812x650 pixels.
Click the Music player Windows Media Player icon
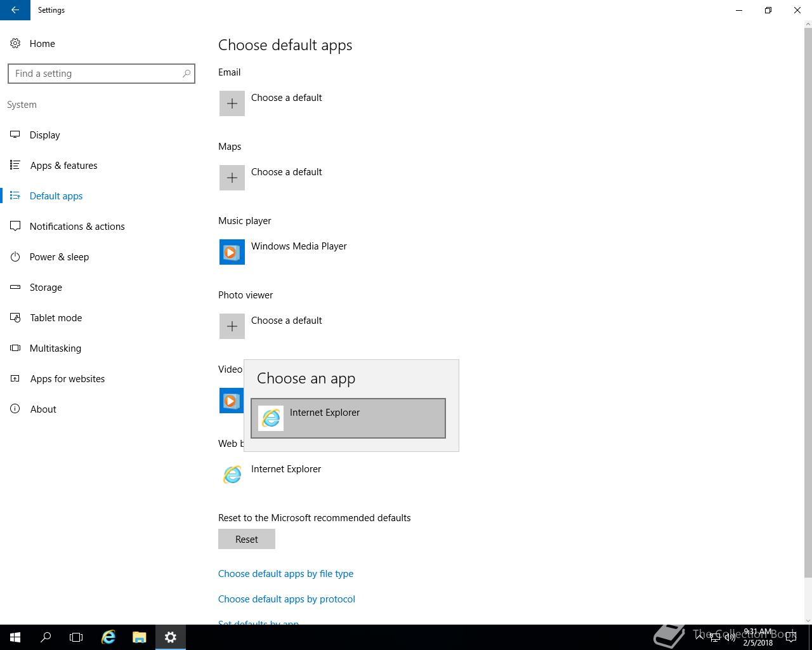232,252
